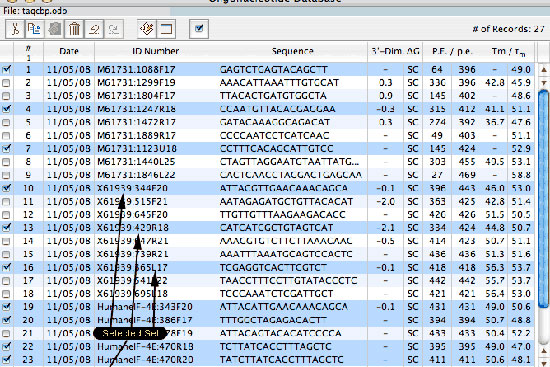Uncheck the checkbox for record 4

6,109
